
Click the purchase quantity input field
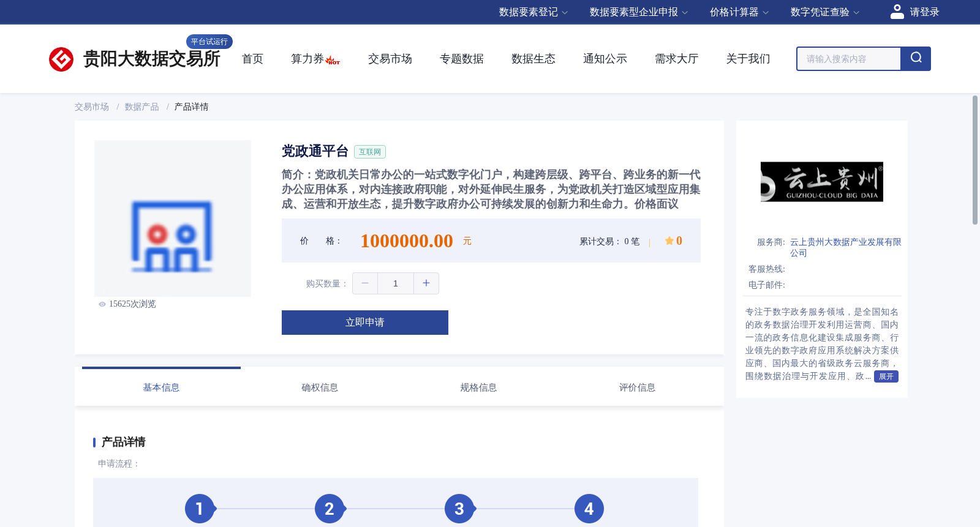pyautogui.click(x=396, y=283)
